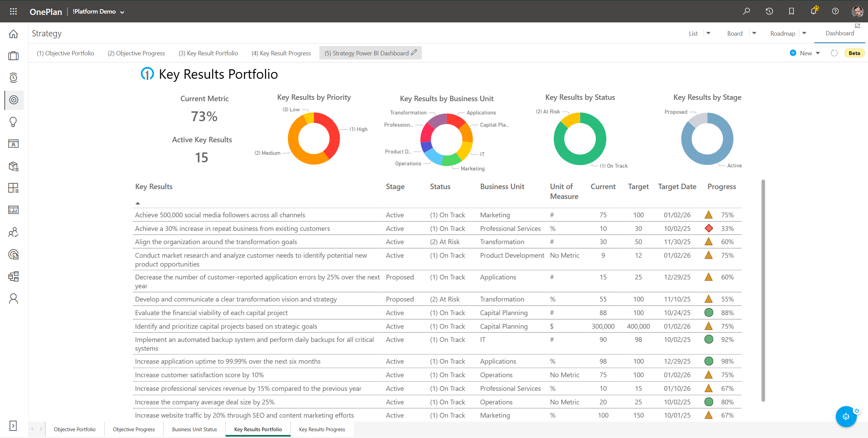
Task: Click the OnePlan logo link
Action: click(46, 12)
